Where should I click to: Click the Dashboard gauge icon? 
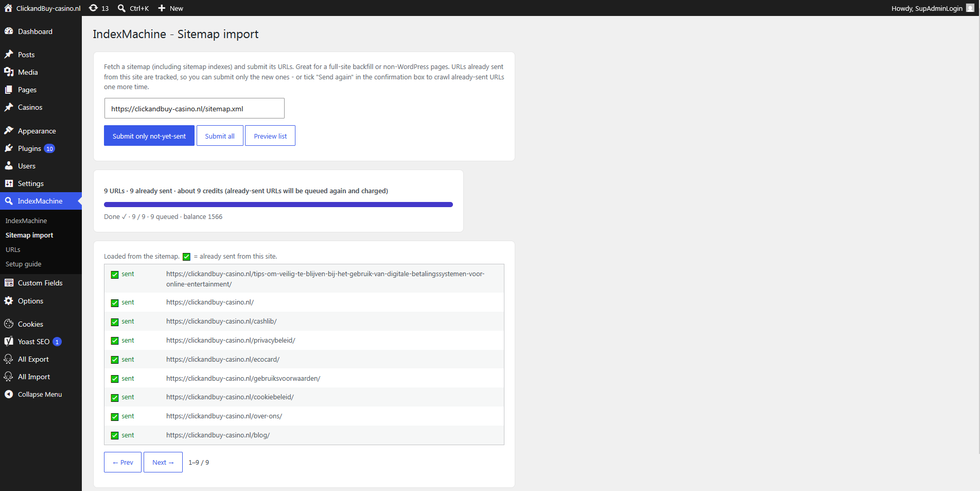[9, 31]
